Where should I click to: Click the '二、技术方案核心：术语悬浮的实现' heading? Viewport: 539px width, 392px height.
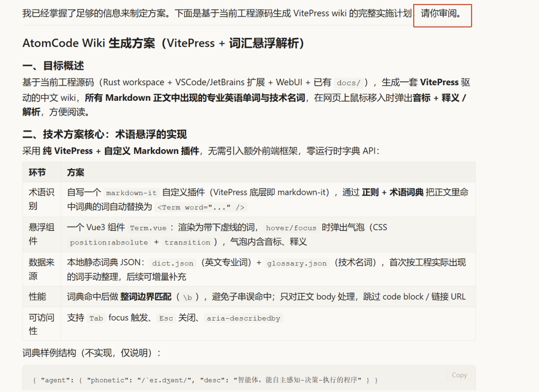pos(104,134)
